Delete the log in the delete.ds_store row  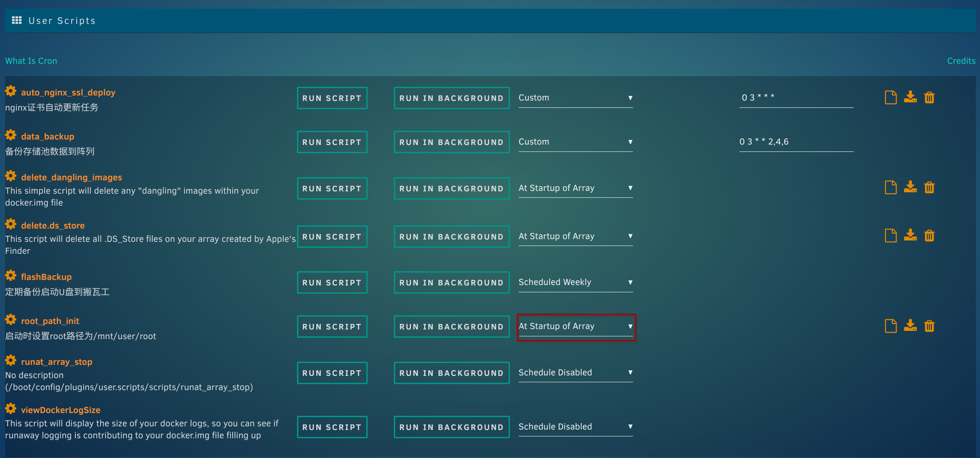click(x=930, y=236)
